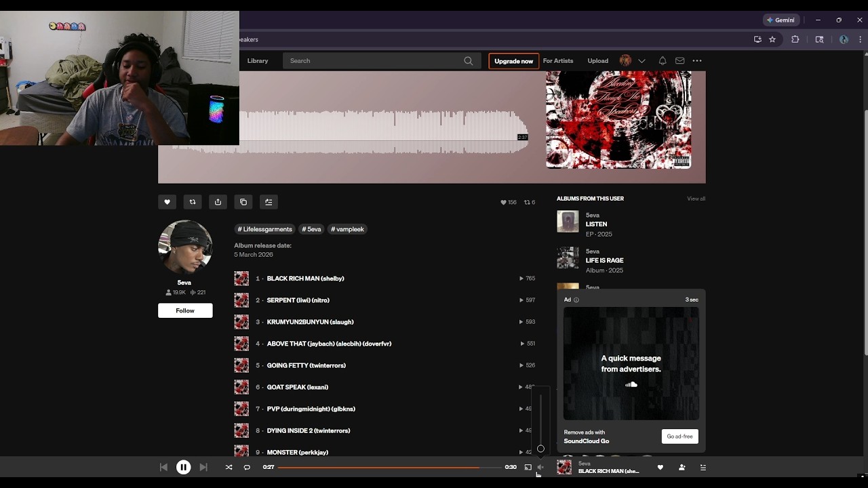This screenshot has width=868, height=488.
Task: Open the Gemini button in browser title bar
Action: 781,20
